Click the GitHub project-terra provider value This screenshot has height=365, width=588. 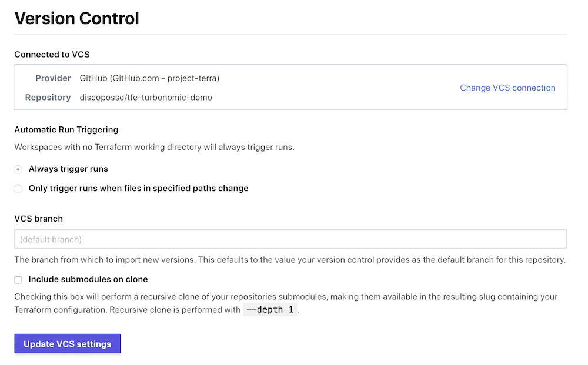point(149,78)
